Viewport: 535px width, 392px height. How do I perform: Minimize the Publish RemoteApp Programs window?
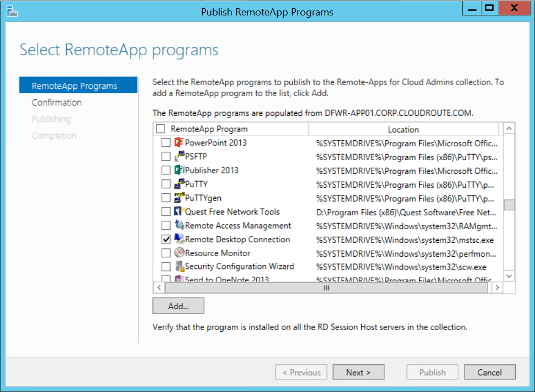pos(472,8)
